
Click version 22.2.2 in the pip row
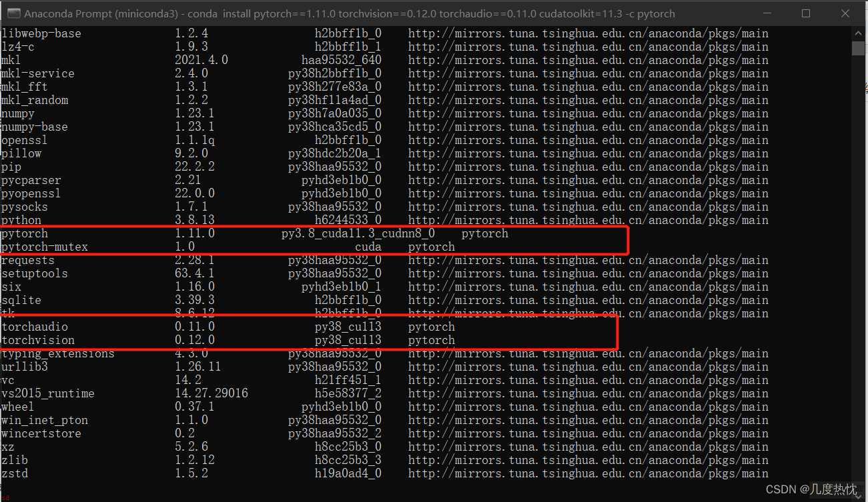click(195, 167)
